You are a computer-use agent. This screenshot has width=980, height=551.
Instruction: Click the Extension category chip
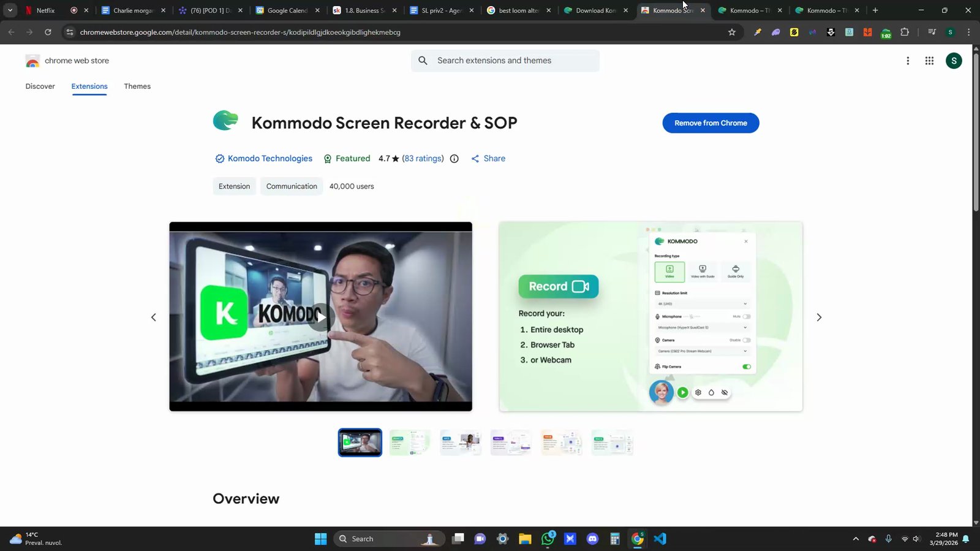pyautogui.click(x=234, y=186)
